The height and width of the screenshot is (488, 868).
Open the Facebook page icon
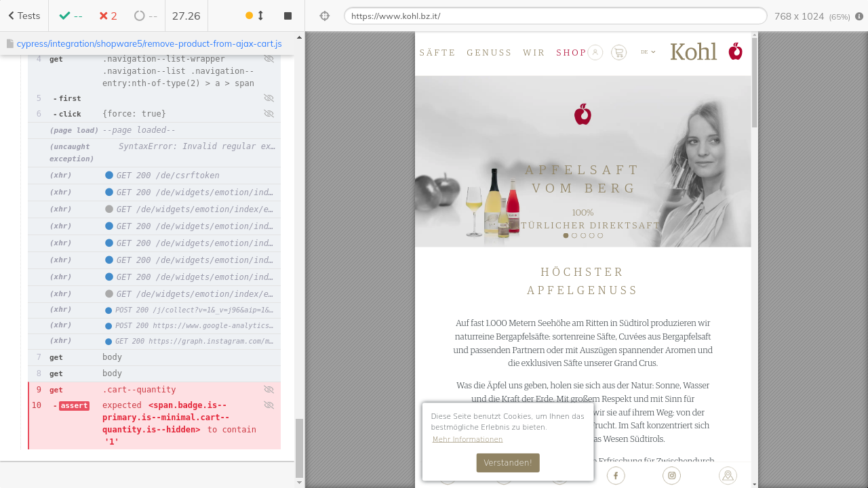click(x=616, y=475)
